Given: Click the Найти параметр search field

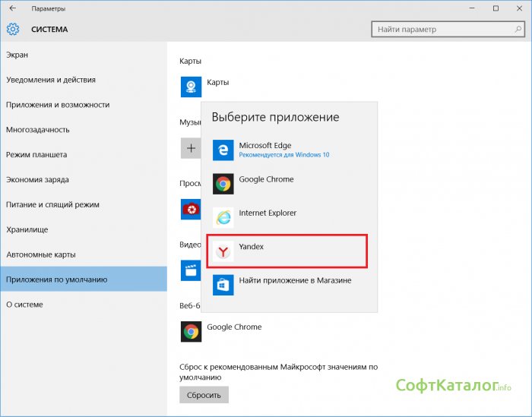Looking at the screenshot, I should (x=441, y=30).
